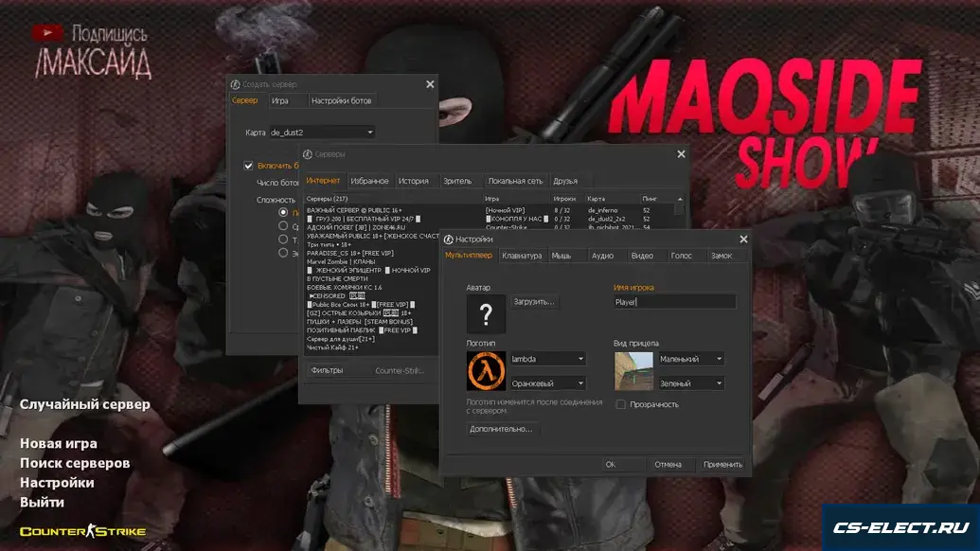
Task: Click the Имя игрока name input field
Action: [x=673, y=302]
